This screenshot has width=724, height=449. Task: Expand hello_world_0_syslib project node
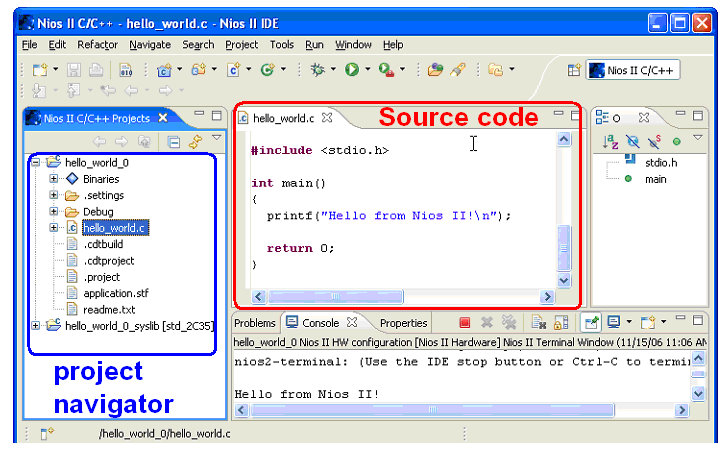36,326
